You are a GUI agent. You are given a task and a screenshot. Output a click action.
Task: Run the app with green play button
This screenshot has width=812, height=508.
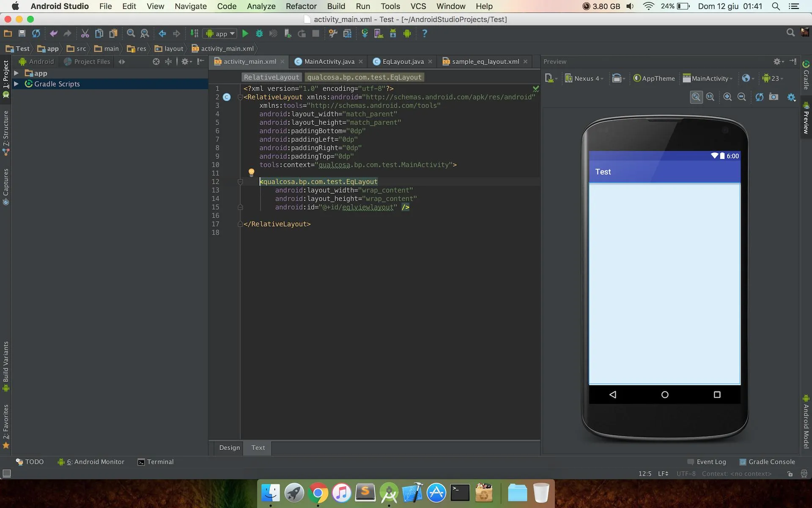245,33
